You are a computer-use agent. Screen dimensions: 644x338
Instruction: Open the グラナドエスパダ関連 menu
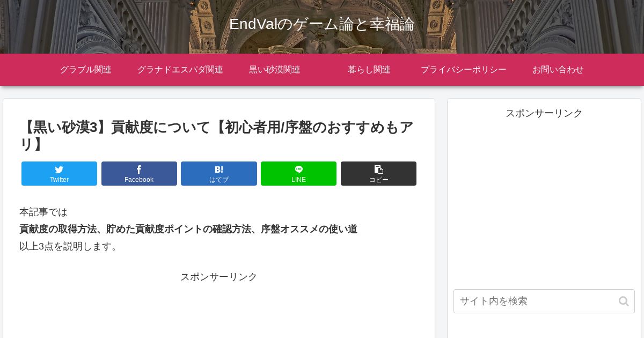point(180,70)
